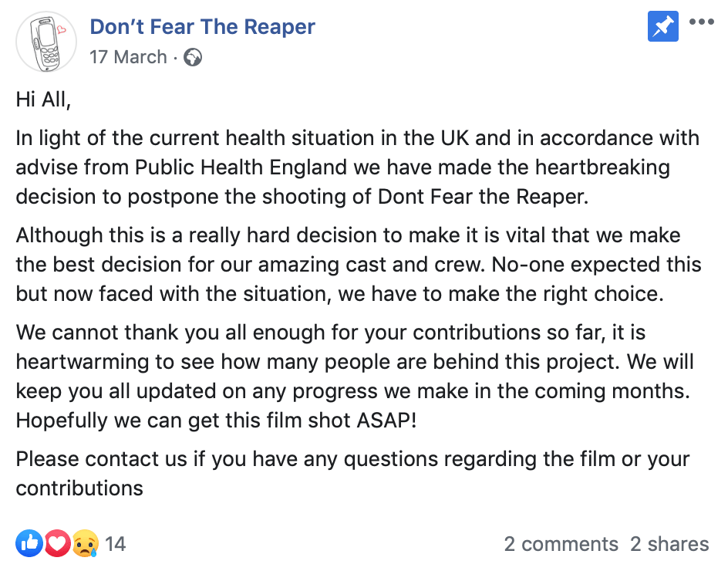This screenshot has width=728, height=571.
Task: Open the three-dot post options menu
Action: [701, 22]
